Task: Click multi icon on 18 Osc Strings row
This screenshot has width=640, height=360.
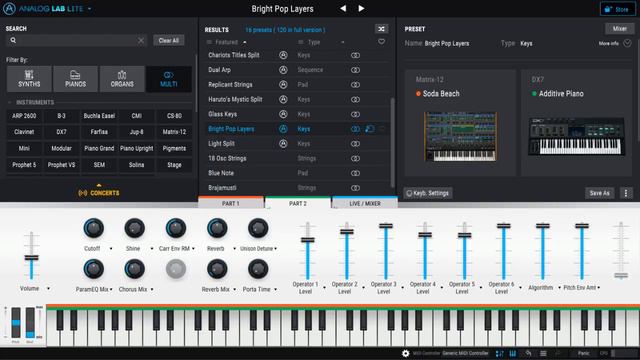Action: (356, 158)
